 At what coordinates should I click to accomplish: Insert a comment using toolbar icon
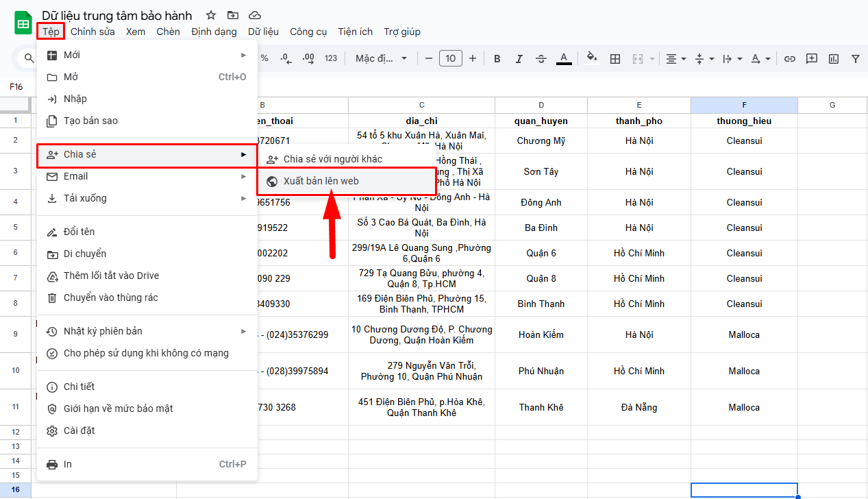tap(812, 58)
